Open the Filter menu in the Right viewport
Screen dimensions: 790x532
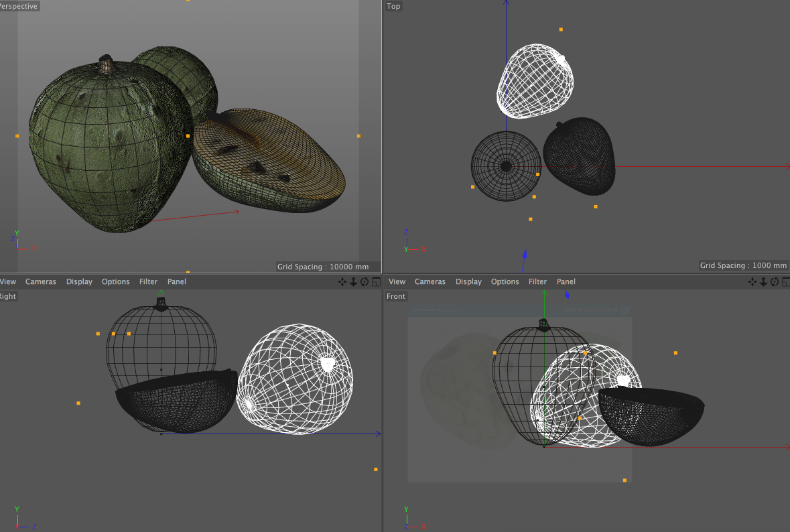[148, 282]
